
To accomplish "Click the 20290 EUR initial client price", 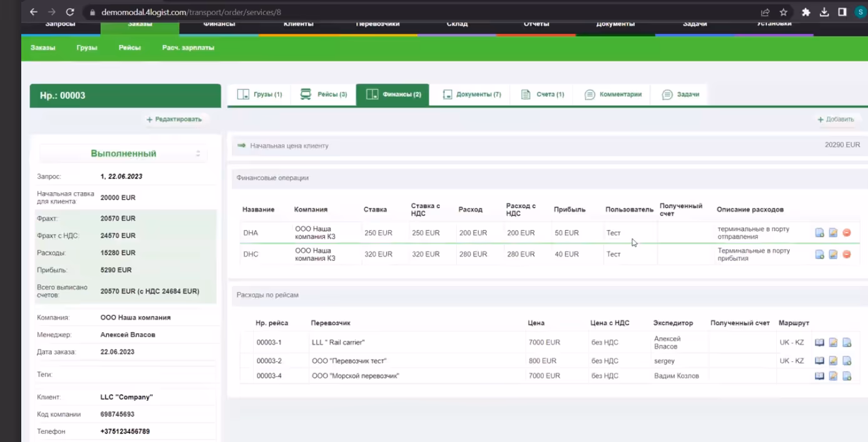I will pyautogui.click(x=842, y=145).
